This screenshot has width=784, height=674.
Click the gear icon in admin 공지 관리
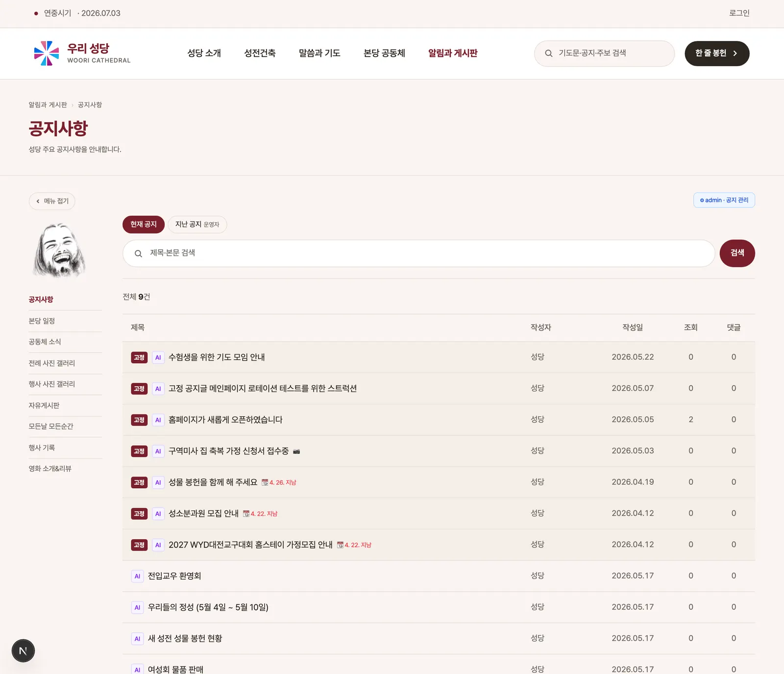click(x=702, y=200)
